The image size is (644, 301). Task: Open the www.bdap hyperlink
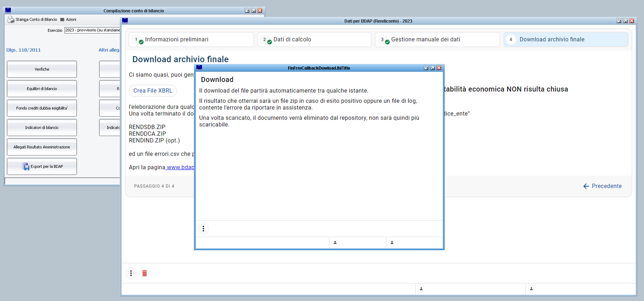tap(180, 167)
